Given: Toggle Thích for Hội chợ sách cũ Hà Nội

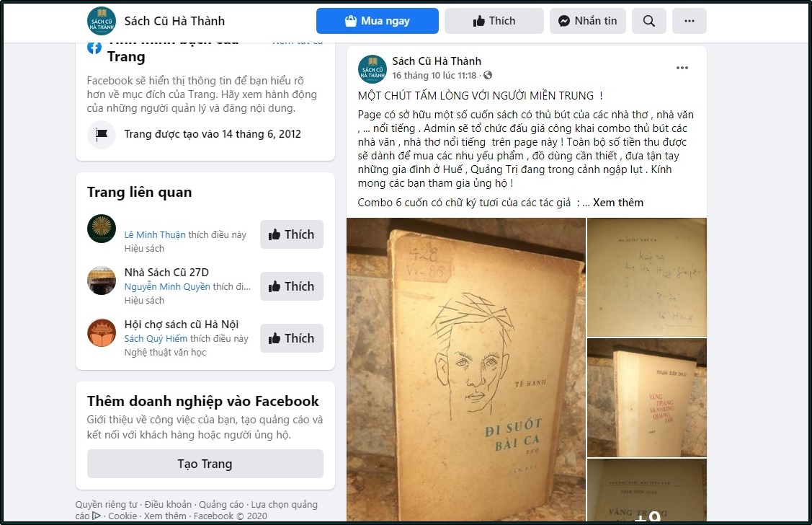Looking at the screenshot, I should click(x=292, y=338).
